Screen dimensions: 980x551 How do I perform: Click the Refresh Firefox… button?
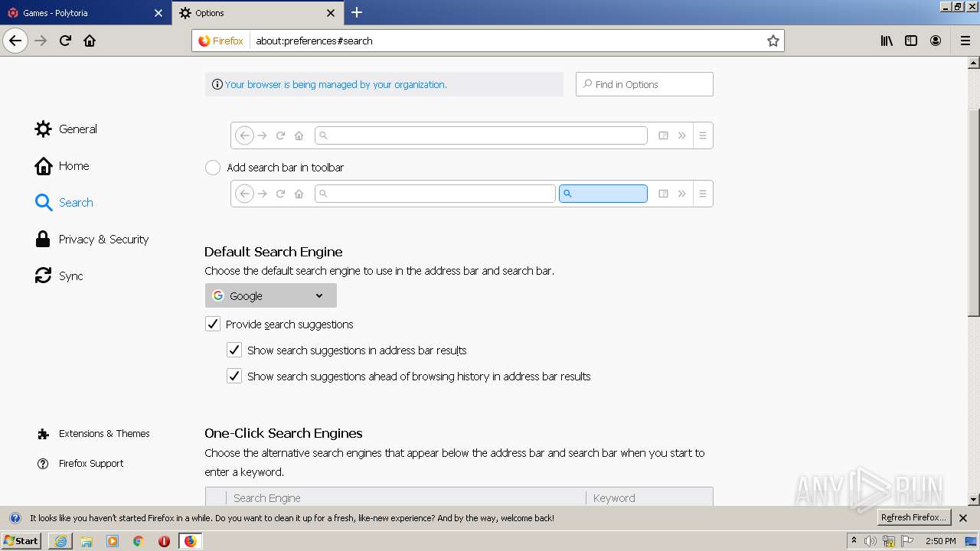[x=914, y=517]
